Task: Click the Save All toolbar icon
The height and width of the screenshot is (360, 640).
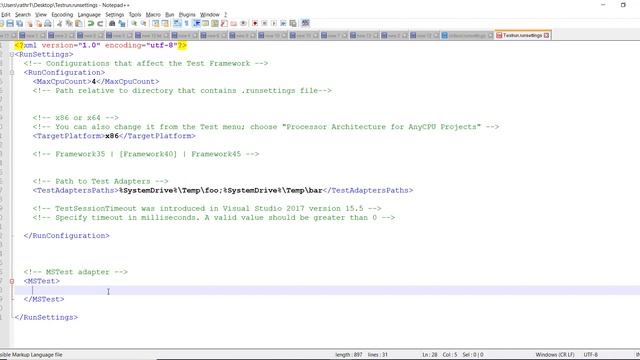Action: (20, 23)
